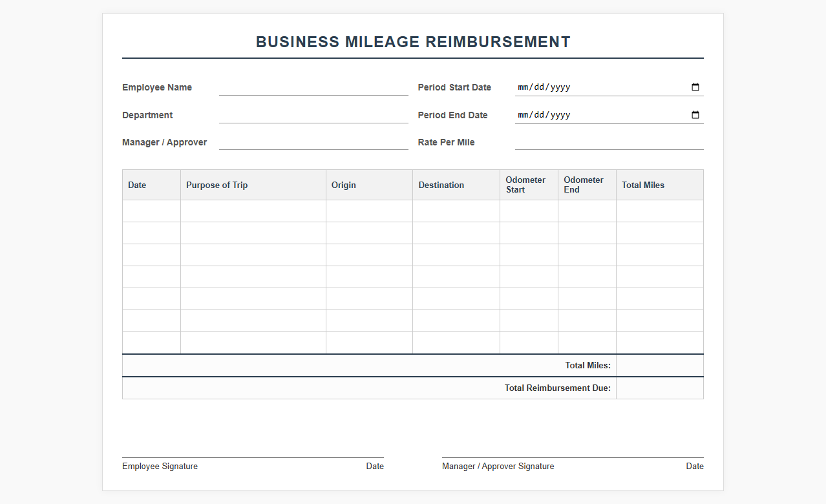826x504 pixels.
Task: Click the Total Miles column header
Action: [660, 185]
